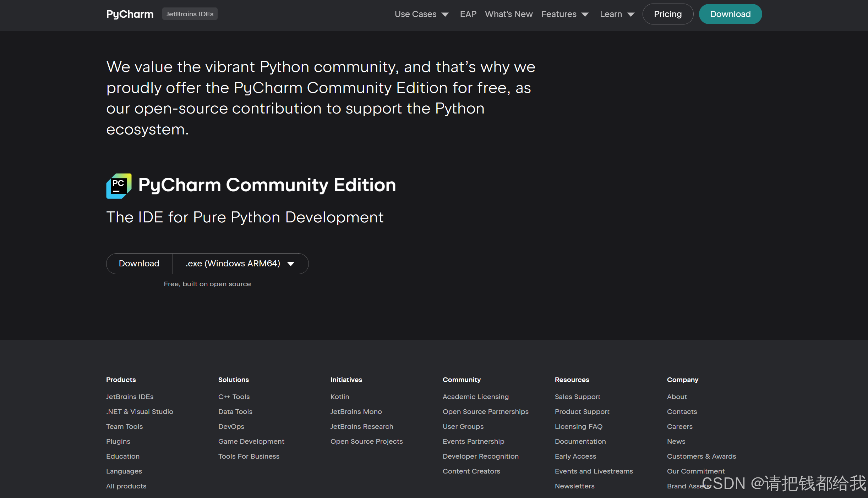View All products
Screen dimensions: 868x498
126,486
